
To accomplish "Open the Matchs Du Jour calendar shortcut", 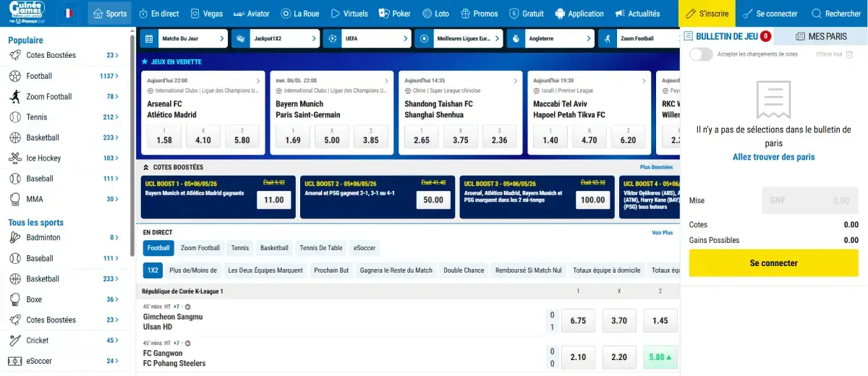I will [184, 38].
